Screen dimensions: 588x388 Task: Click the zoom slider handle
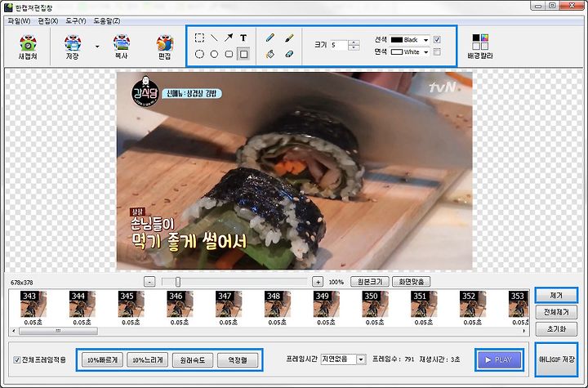(178, 282)
